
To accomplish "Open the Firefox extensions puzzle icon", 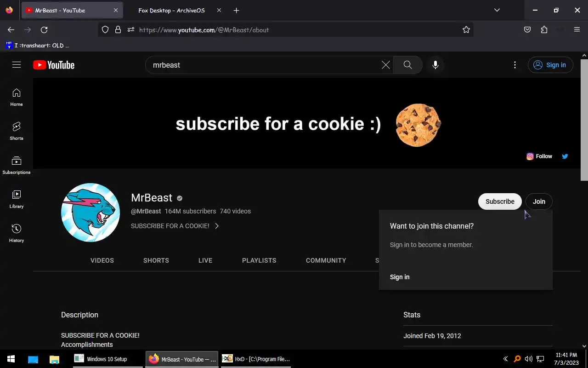I will click(x=544, y=30).
